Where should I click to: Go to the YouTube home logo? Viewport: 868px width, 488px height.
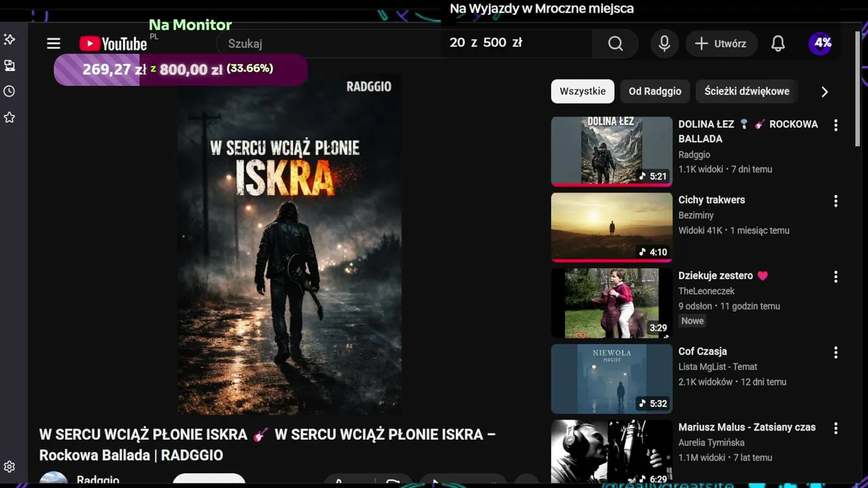coord(113,44)
